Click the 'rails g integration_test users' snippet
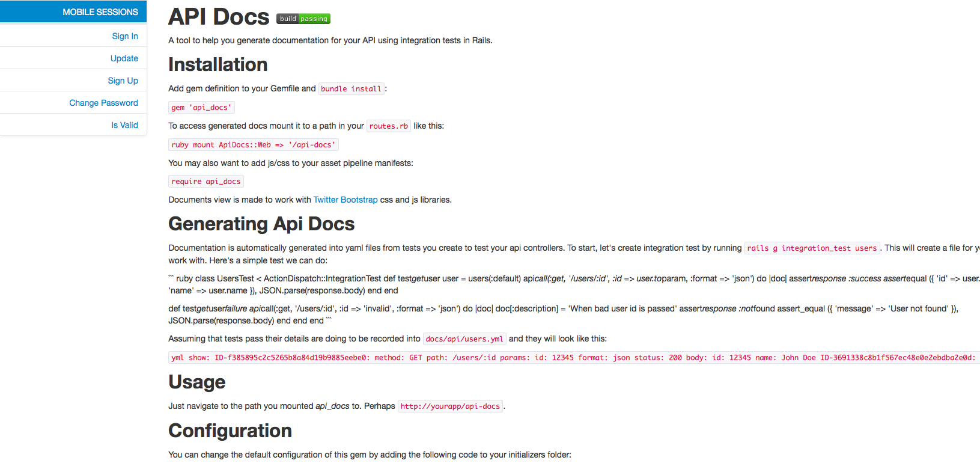 coord(812,248)
